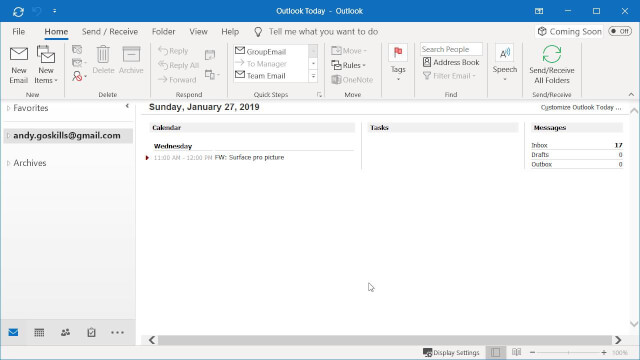Open the Speech read aloud menu

click(x=504, y=63)
